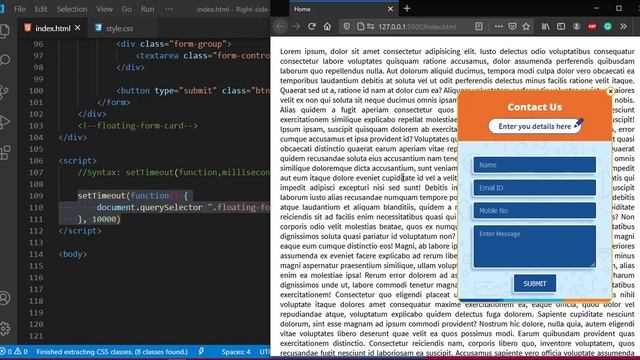Image resolution: width=640 pixels, height=360 pixels.
Task: Click browser Forward button
Action: coord(296,27)
